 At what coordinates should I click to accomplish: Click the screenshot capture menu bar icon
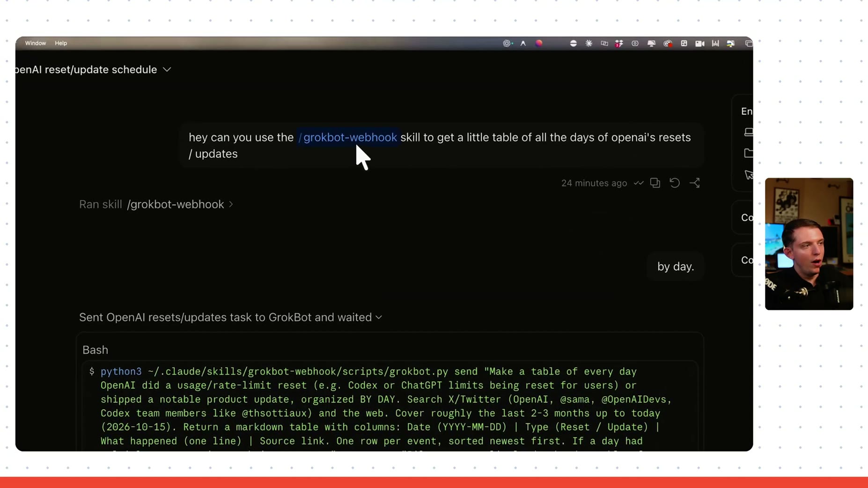click(x=635, y=43)
